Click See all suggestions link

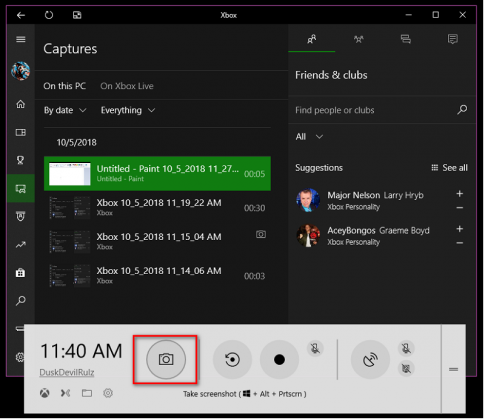(449, 168)
